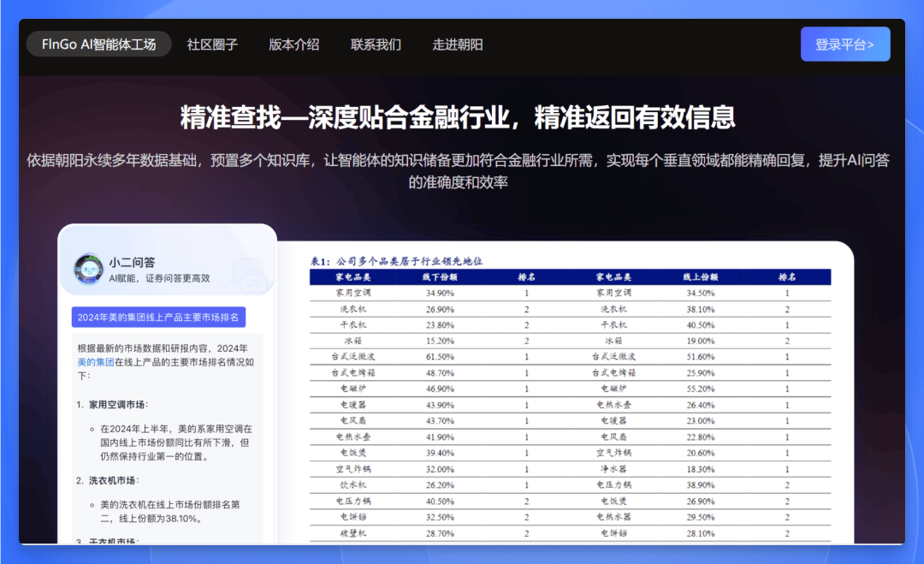Click the first 家电品类 column header
924x564 pixels.
(x=353, y=277)
